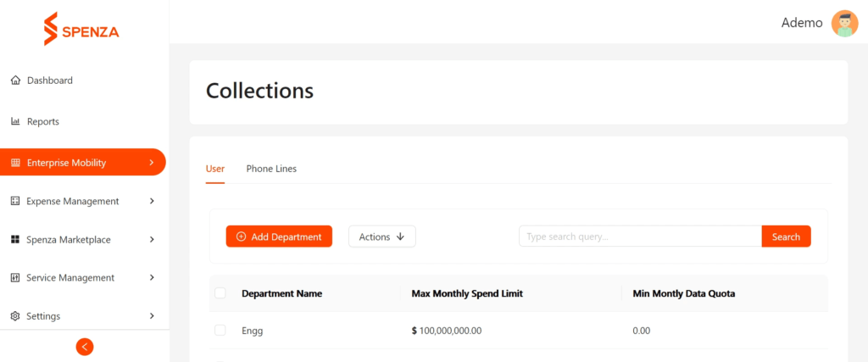Viewport: 868px width, 362px height.
Task: Expand the Enterprise Mobility chevron
Action: point(152,163)
